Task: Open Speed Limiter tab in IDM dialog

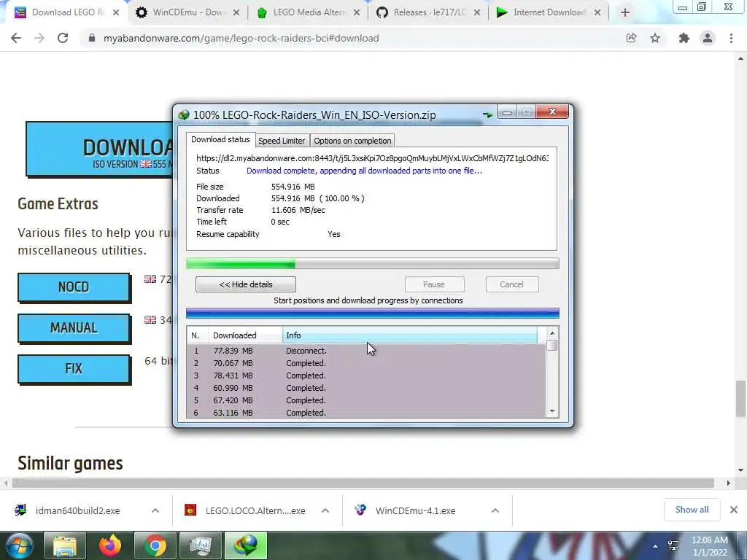Action: (x=282, y=141)
